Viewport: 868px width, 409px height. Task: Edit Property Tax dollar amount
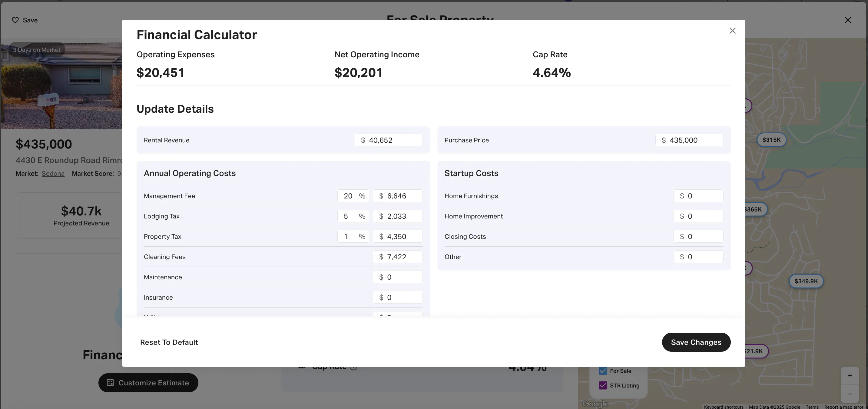pyautogui.click(x=398, y=236)
